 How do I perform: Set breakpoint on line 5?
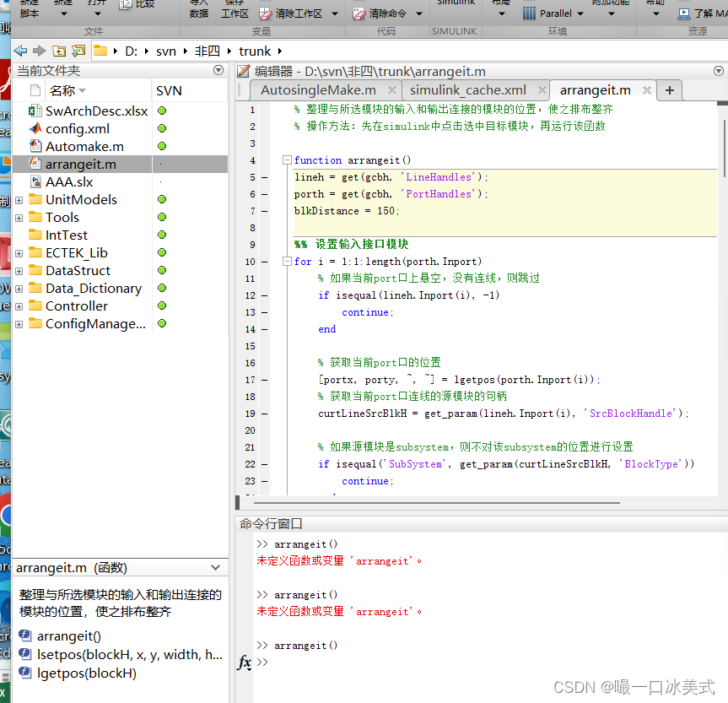[x=264, y=177]
